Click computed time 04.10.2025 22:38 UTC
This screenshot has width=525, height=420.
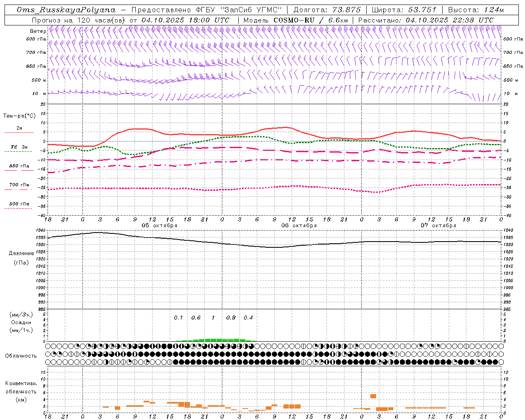pyautogui.click(x=450, y=20)
